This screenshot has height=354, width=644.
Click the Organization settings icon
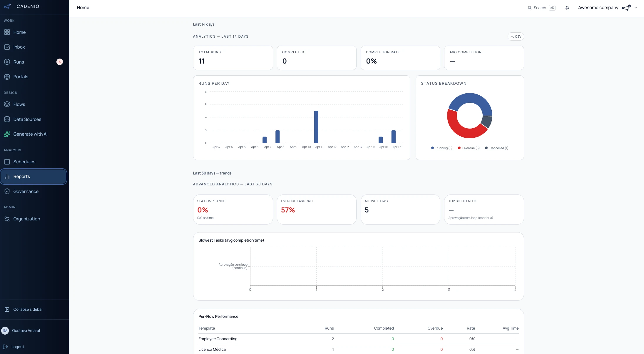coord(7,219)
